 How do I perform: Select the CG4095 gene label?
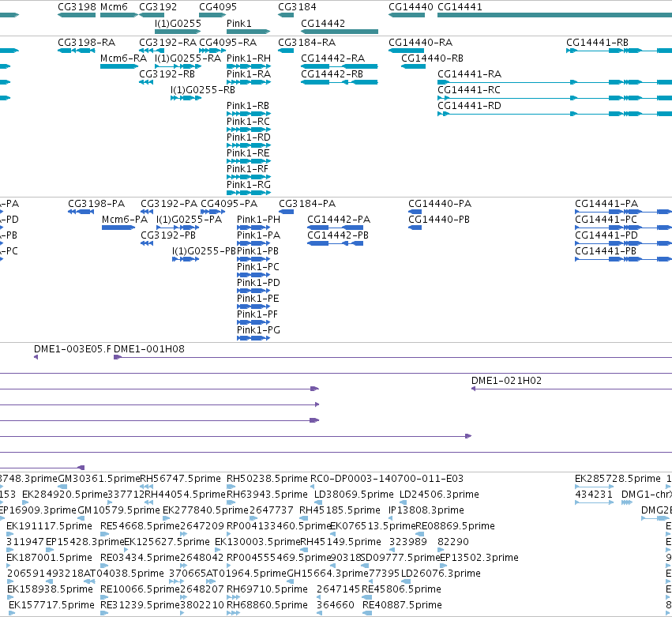tap(218, 7)
